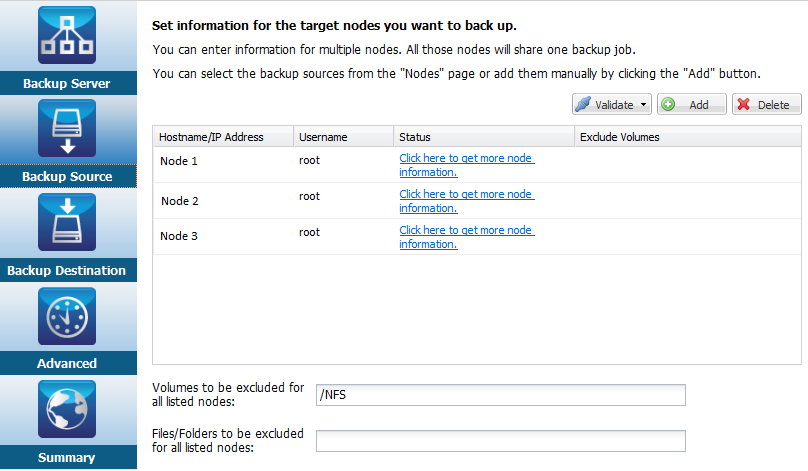Screen dimensions: 808x471
Task: Open the Advanced clock icon
Action: point(67,316)
